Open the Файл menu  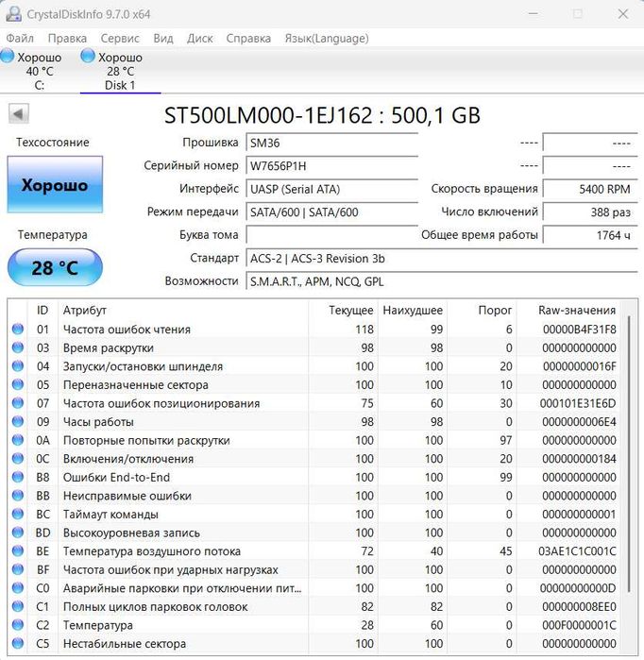click(20, 39)
